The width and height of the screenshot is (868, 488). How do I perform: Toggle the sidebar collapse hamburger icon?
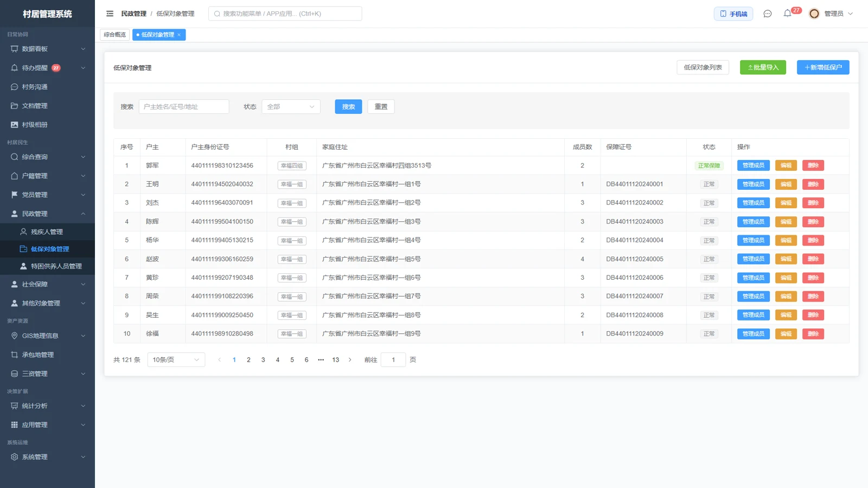110,14
